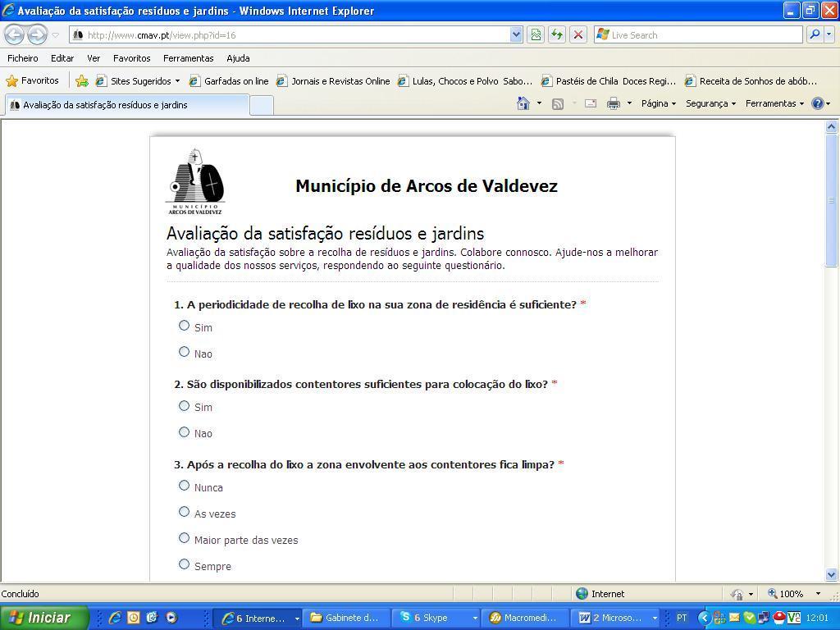Open the Ferramentas menu in menu bar
This screenshot has width=840, height=630.
(188, 58)
